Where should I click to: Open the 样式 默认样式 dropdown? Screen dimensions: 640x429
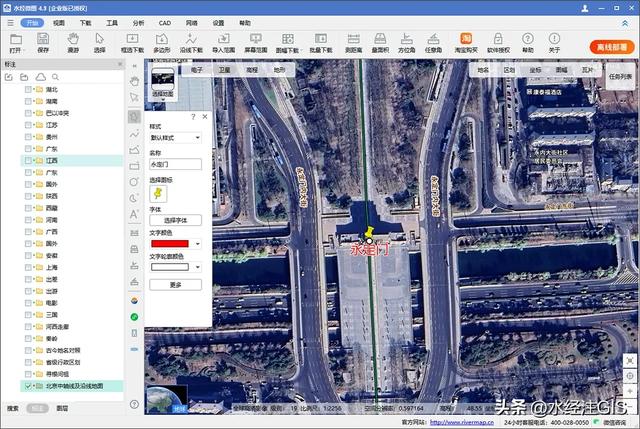point(175,138)
